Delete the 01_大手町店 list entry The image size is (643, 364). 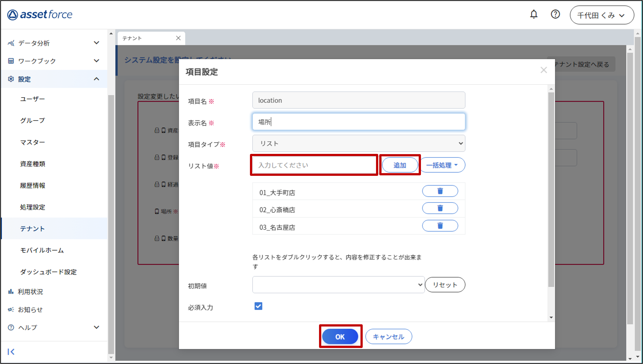click(x=440, y=191)
